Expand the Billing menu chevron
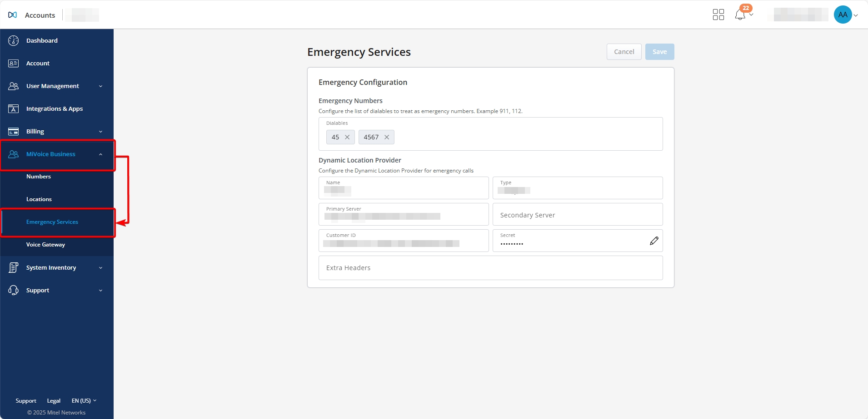This screenshot has width=868, height=419. [x=100, y=132]
